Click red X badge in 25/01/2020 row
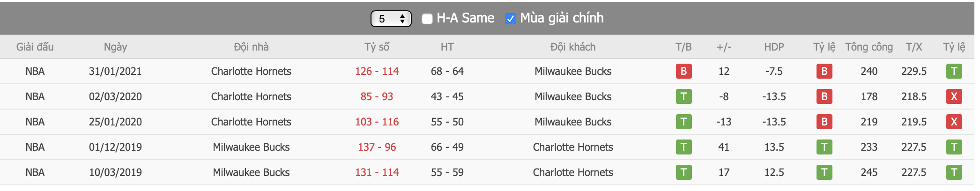This screenshot has height=191, width=980. [x=954, y=122]
